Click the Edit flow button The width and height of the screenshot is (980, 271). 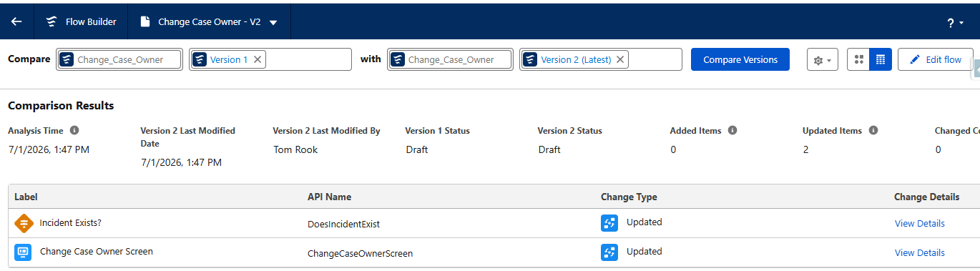pyautogui.click(x=935, y=59)
